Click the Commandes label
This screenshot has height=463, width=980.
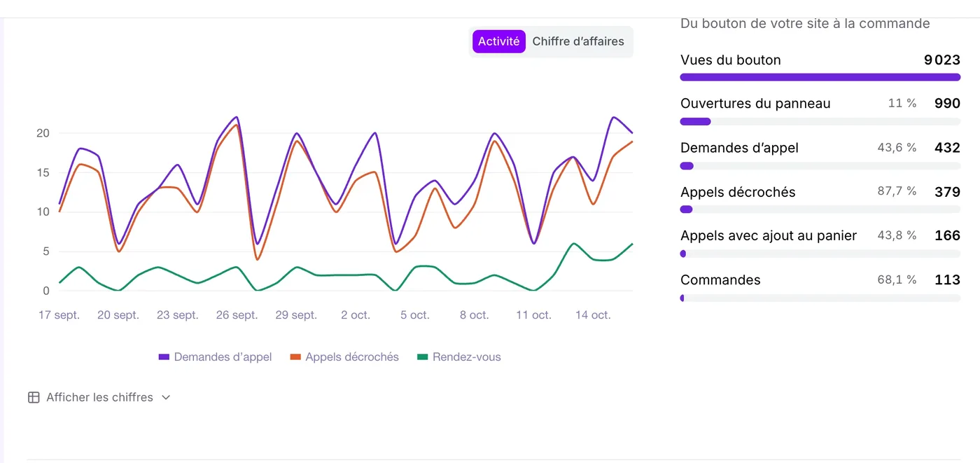click(x=720, y=279)
